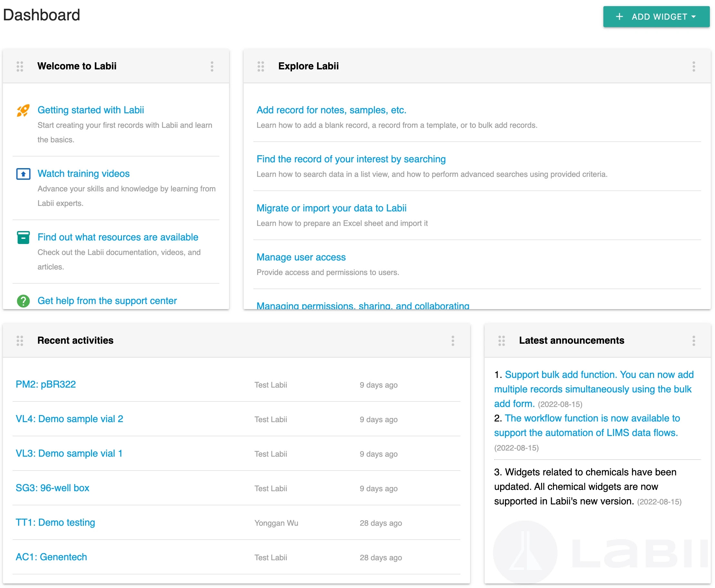Screen dimensions: 715x588
Task: Open the Welcome to Labii three-dot menu
Action: pos(212,66)
